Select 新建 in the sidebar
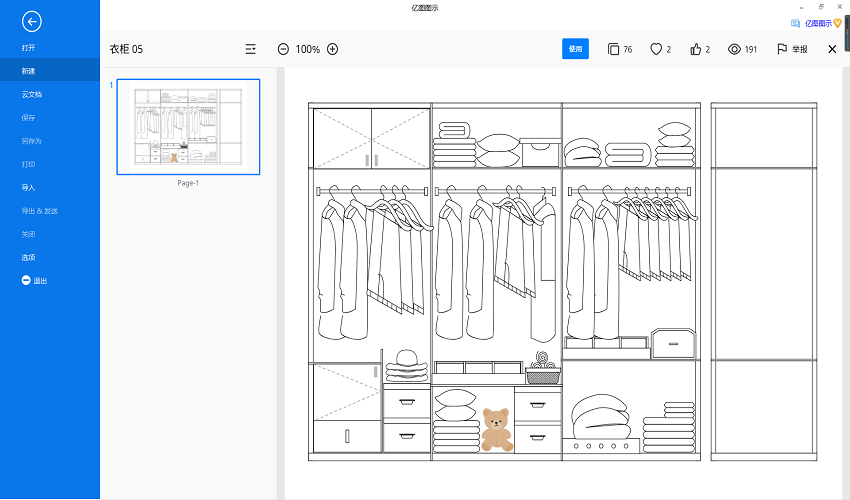Viewport: 850px width, 500px height. pyautogui.click(x=29, y=71)
